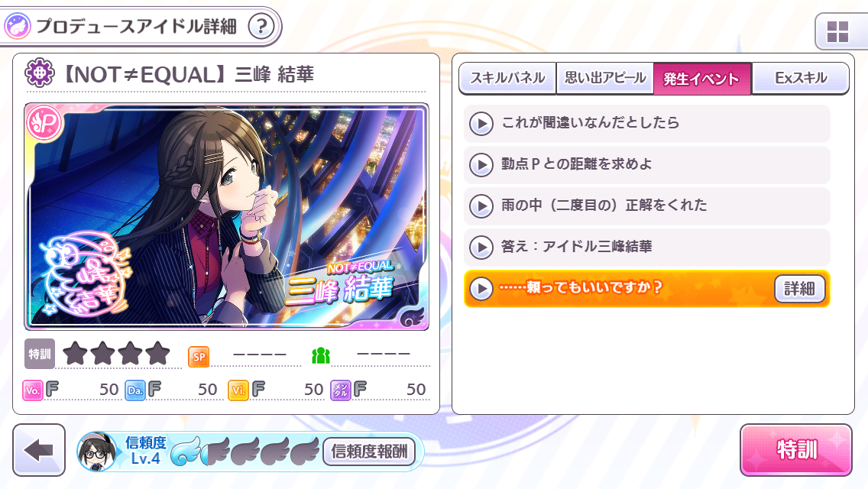The height and width of the screenshot is (489, 868).
Task: Click the pink 特訓 button
Action: pos(796,450)
